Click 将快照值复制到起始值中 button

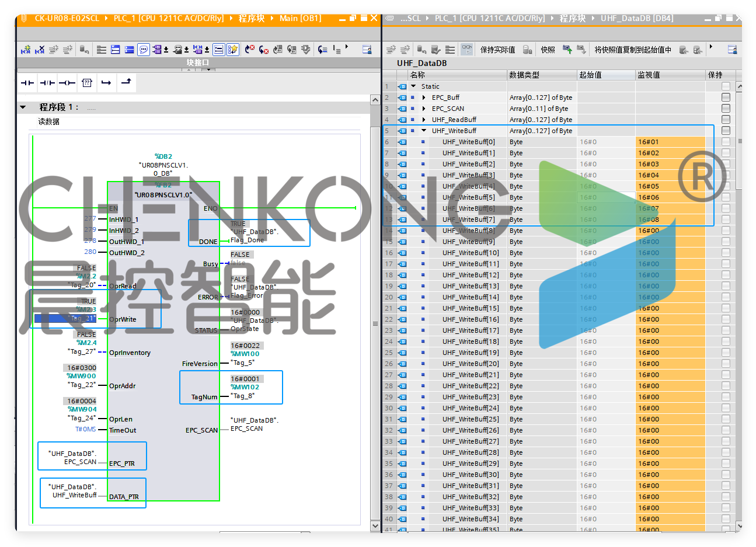pyautogui.click(x=633, y=50)
